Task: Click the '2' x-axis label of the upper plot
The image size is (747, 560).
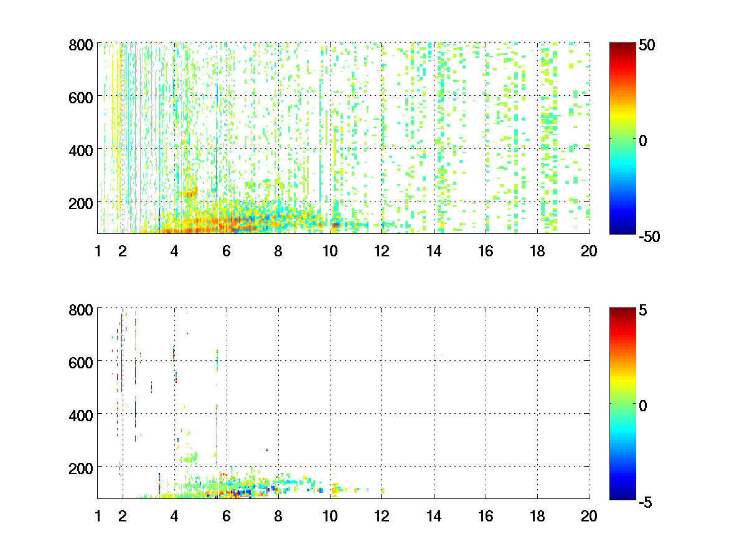Action: (123, 251)
